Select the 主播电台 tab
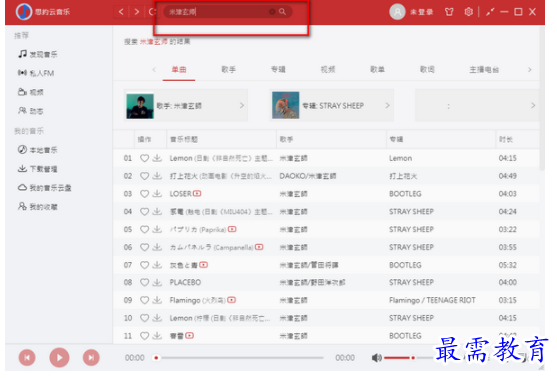Image resolution: width=557 pixels, height=381 pixels. point(484,70)
